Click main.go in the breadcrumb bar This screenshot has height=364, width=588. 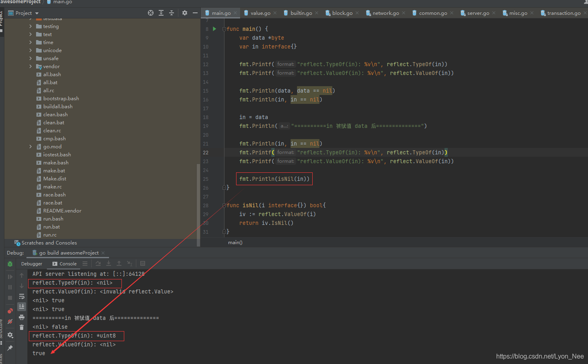click(60, 2)
